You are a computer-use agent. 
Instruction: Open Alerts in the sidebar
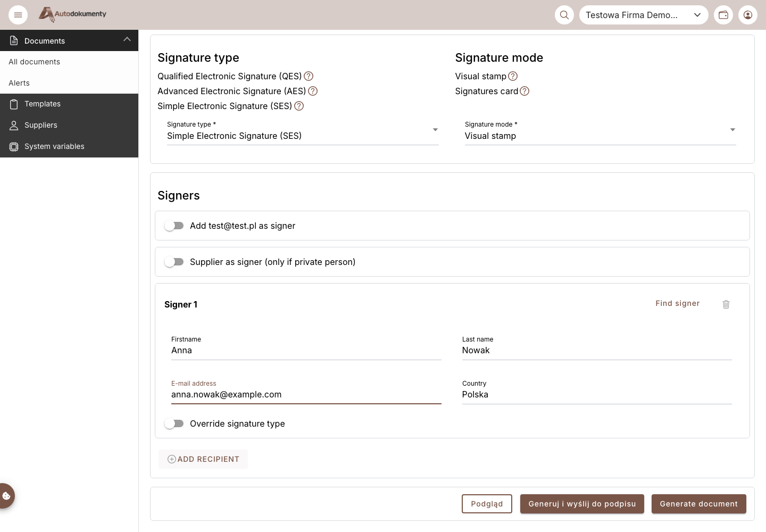tap(69, 83)
